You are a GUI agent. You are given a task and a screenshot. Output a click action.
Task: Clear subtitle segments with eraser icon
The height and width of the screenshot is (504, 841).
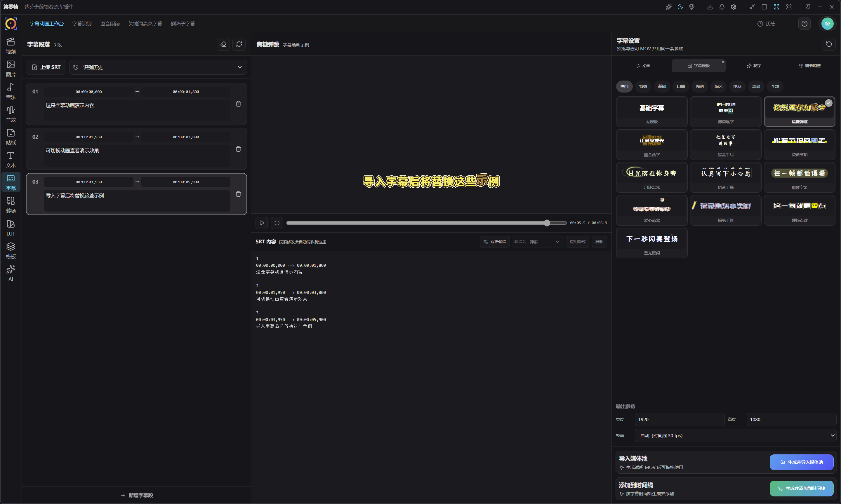pyautogui.click(x=223, y=44)
